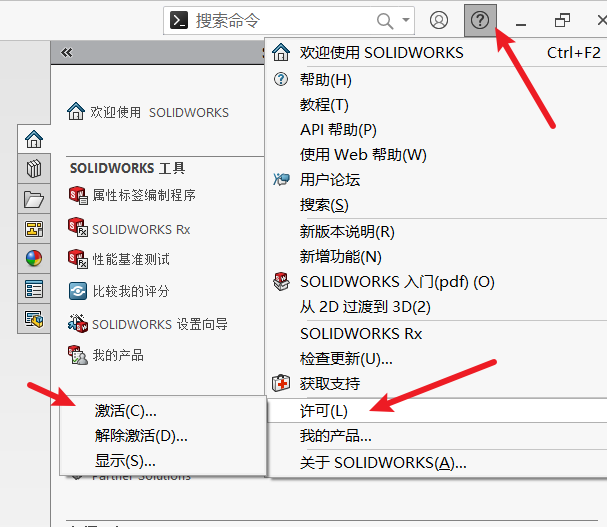Open the Design Library tab icon

coord(34,169)
